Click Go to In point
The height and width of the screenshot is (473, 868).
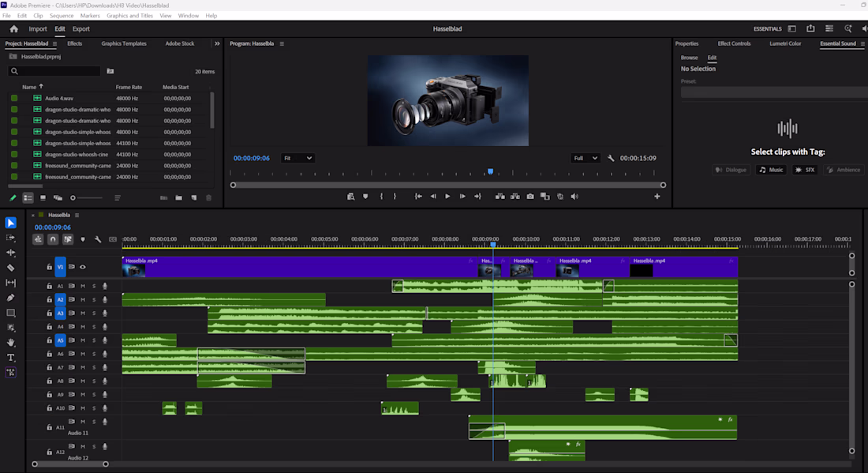point(418,197)
